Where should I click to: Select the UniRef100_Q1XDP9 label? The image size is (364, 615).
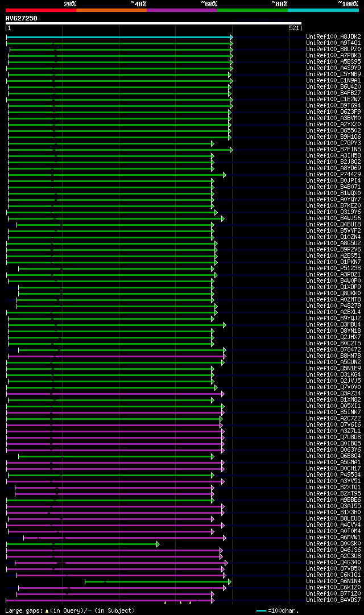click(x=333, y=287)
